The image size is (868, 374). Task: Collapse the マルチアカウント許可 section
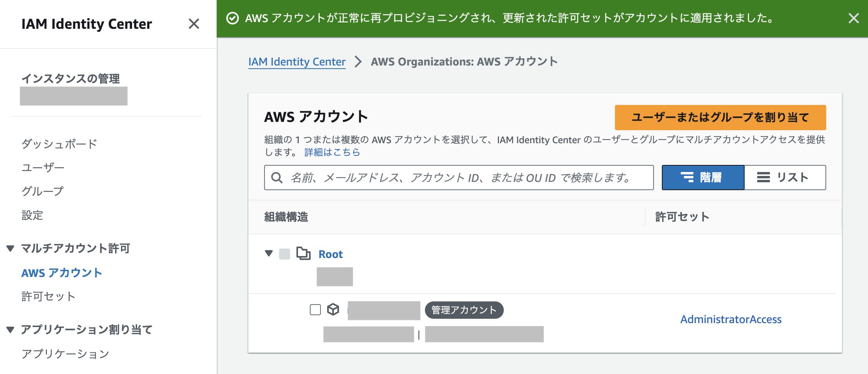pyautogui.click(x=10, y=248)
